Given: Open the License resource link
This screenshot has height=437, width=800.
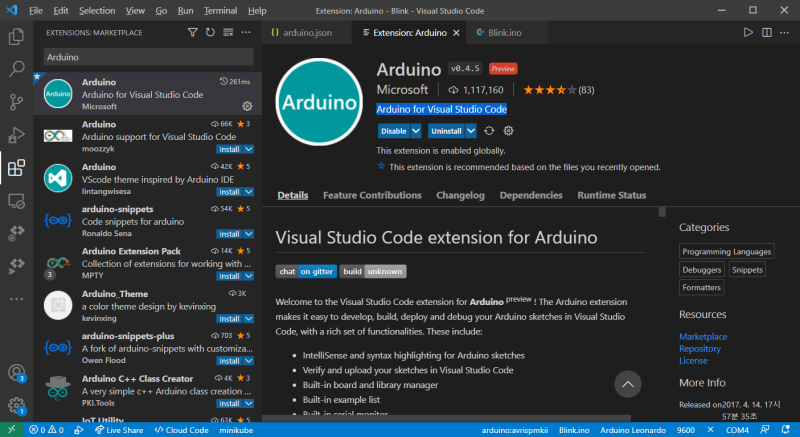Looking at the screenshot, I should [693, 361].
